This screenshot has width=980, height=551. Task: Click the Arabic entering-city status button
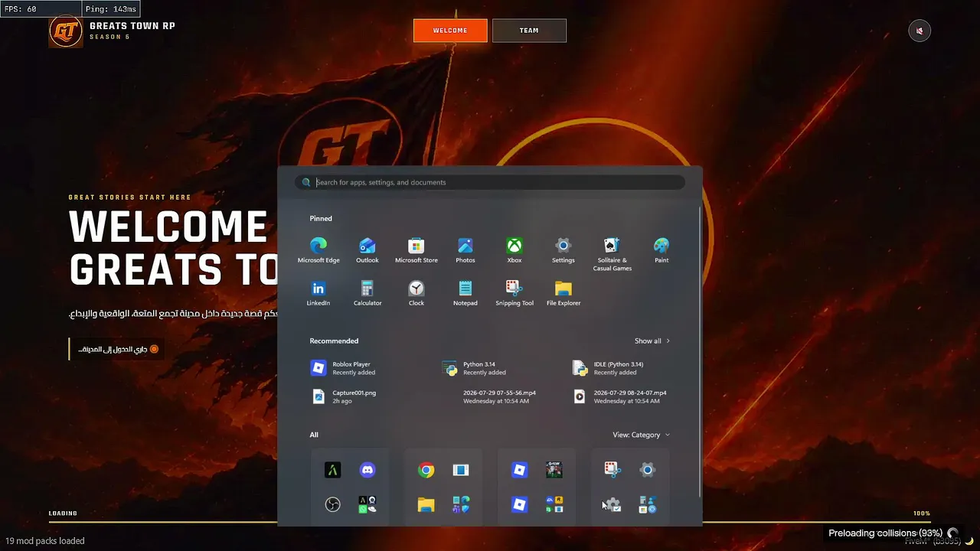[x=117, y=349]
